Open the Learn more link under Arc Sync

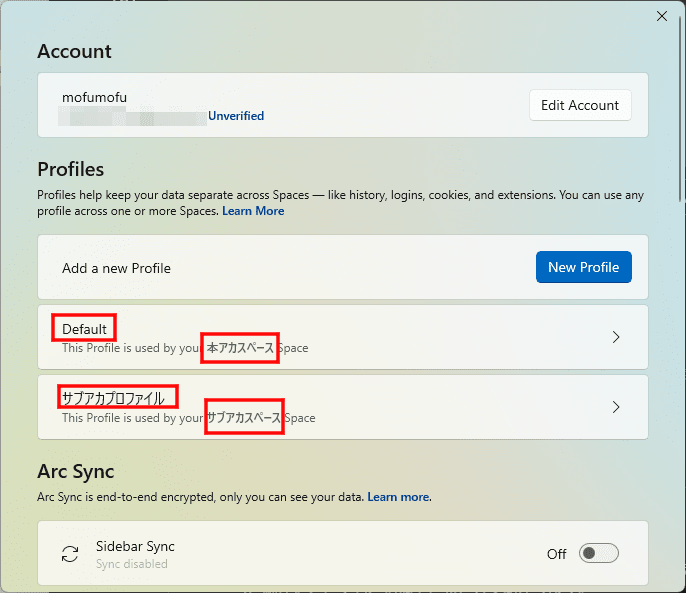pos(398,497)
